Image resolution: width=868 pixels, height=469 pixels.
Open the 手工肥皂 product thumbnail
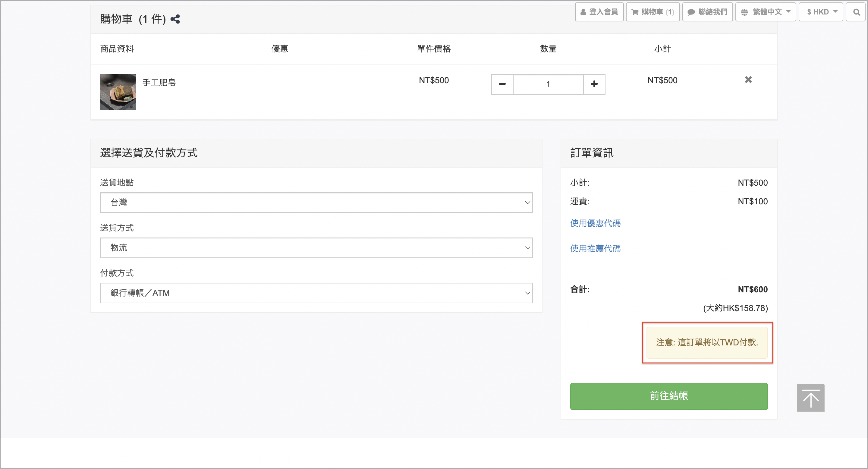coord(118,92)
